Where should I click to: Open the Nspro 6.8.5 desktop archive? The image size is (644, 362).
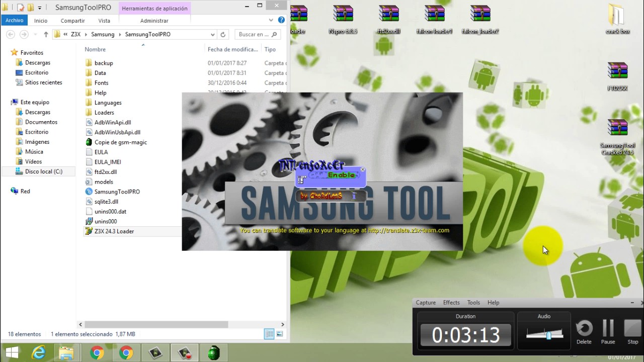point(343,20)
